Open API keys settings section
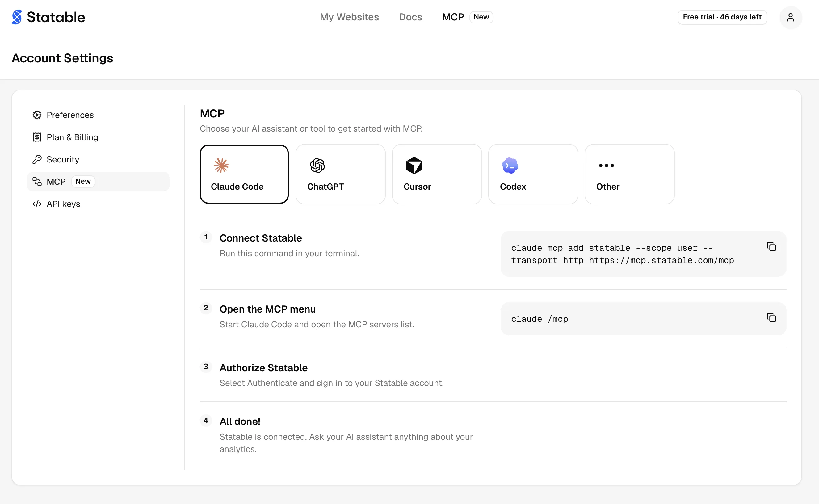This screenshot has height=504, width=819. point(98,204)
